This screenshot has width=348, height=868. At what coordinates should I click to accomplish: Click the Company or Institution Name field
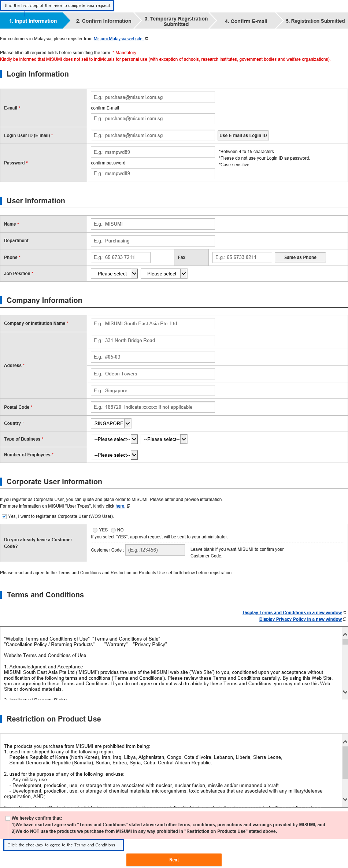[x=153, y=324]
